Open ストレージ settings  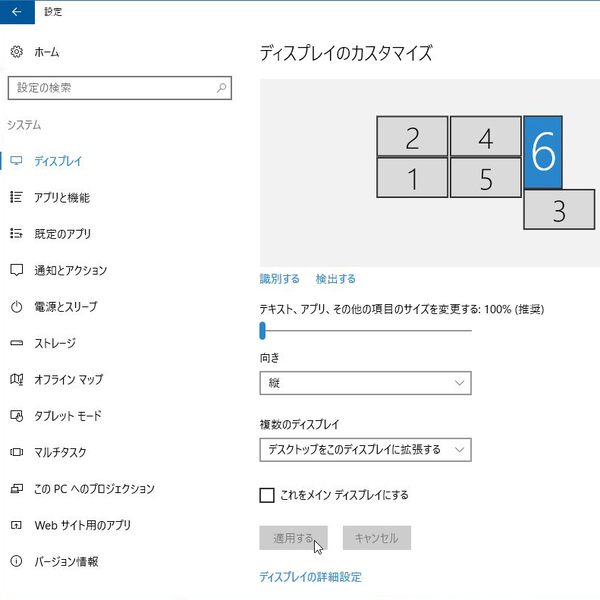[x=55, y=343]
